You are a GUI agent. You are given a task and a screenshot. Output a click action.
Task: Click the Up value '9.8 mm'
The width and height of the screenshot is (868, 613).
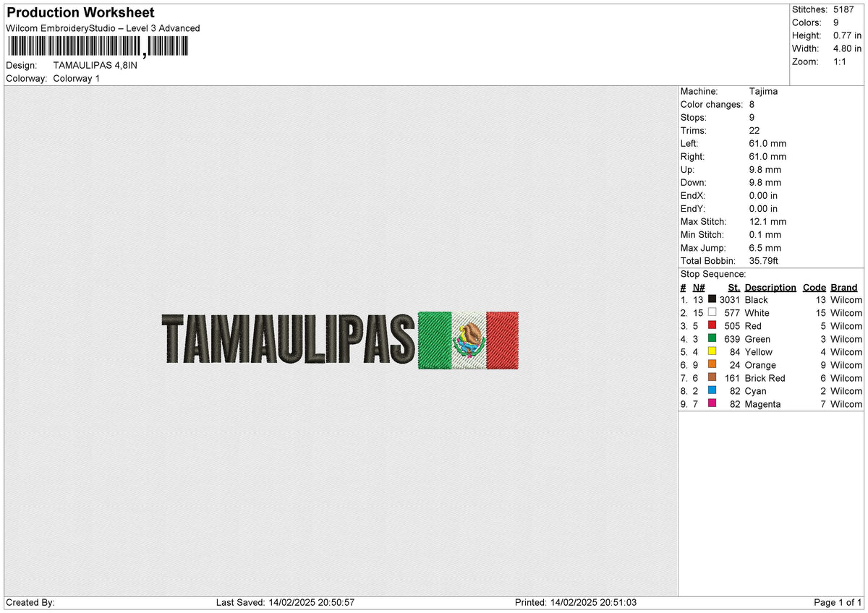click(765, 169)
